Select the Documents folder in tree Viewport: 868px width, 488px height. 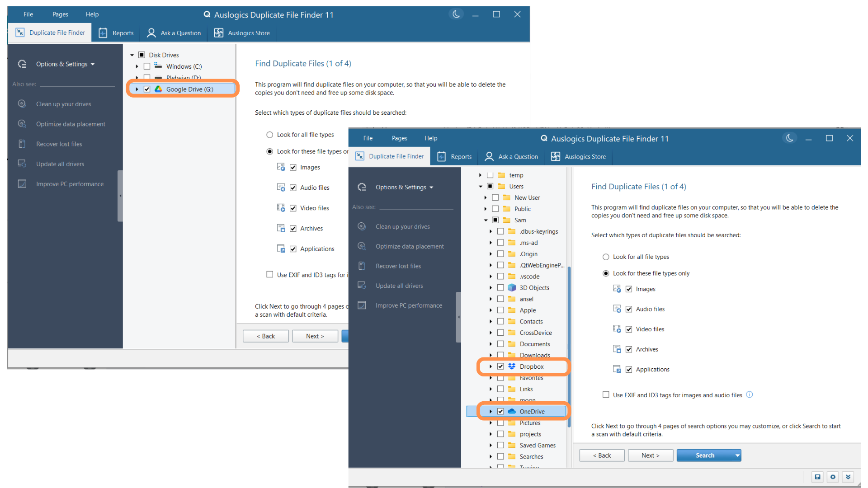(x=534, y=344)
